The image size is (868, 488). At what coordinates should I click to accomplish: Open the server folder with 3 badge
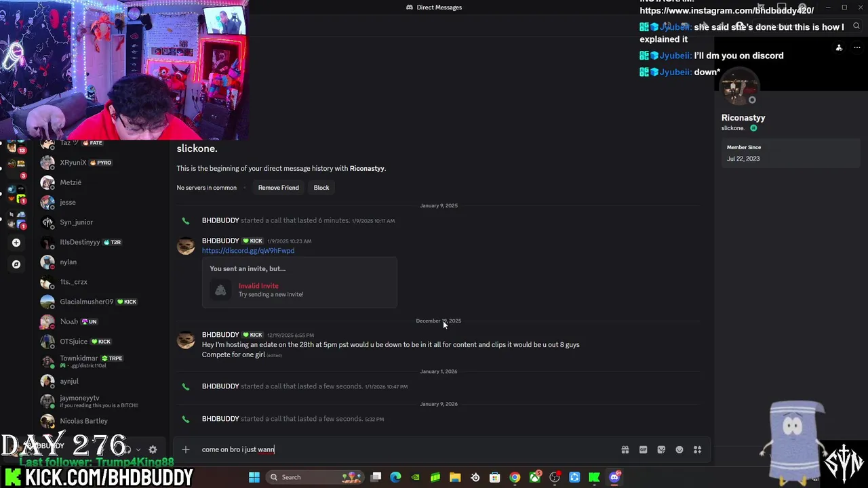[x=16, y=168]
